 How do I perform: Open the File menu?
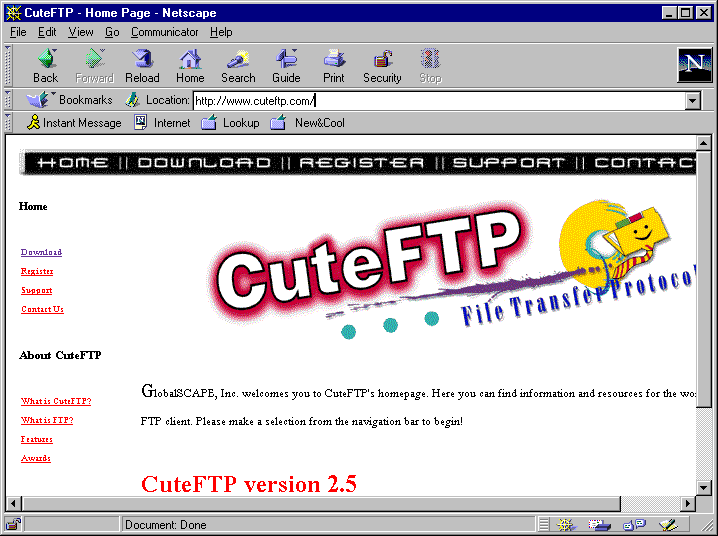coord(18,32)
